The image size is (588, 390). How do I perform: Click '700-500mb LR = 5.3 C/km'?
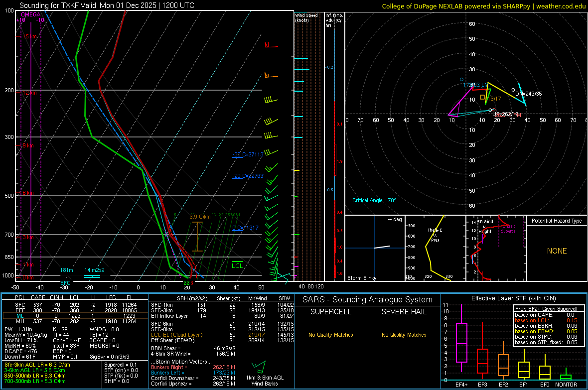click(34, 381)
